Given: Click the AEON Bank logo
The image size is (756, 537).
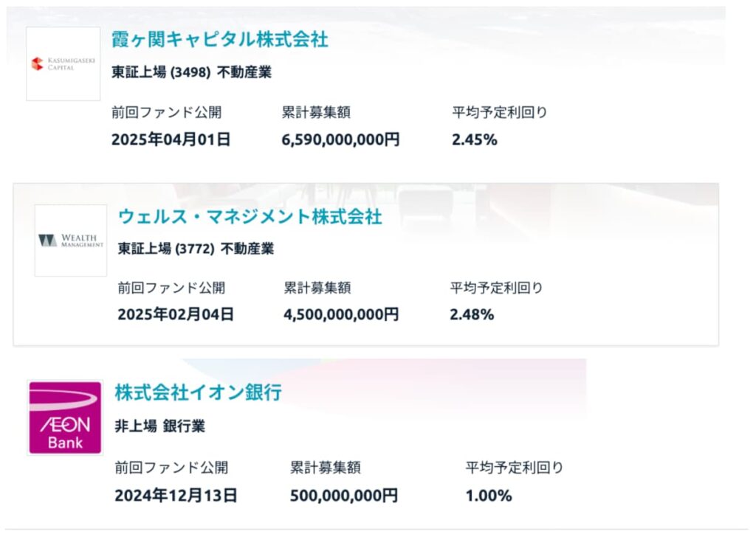Looking at the screenshot, I should [65, 418].
